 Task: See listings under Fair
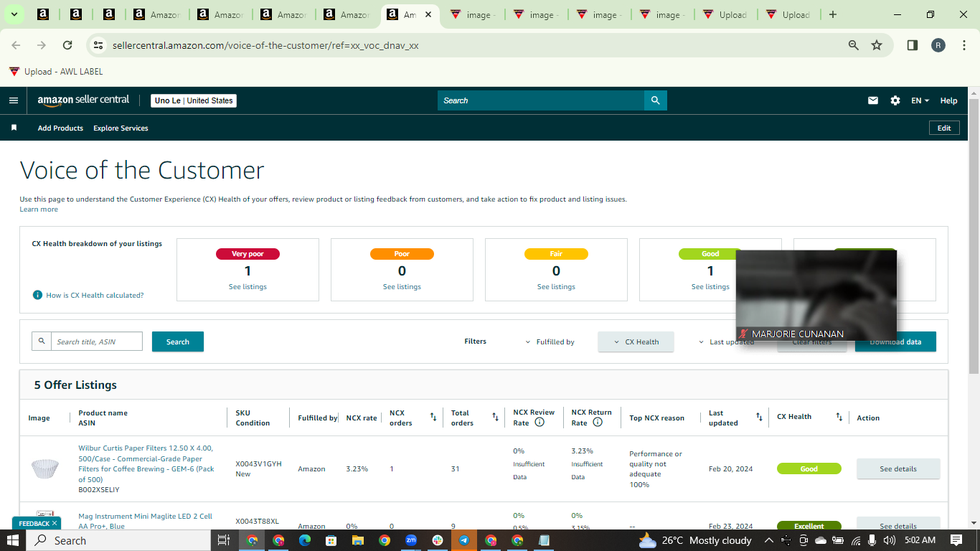click(x=556, y=287)
